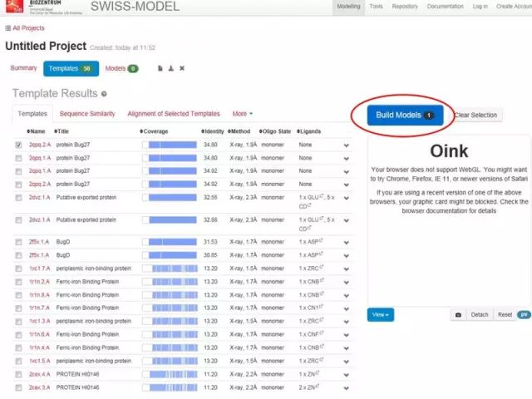
Task: Click the coverage bar of the 2cex.3.A row
Action: (170, 387)
